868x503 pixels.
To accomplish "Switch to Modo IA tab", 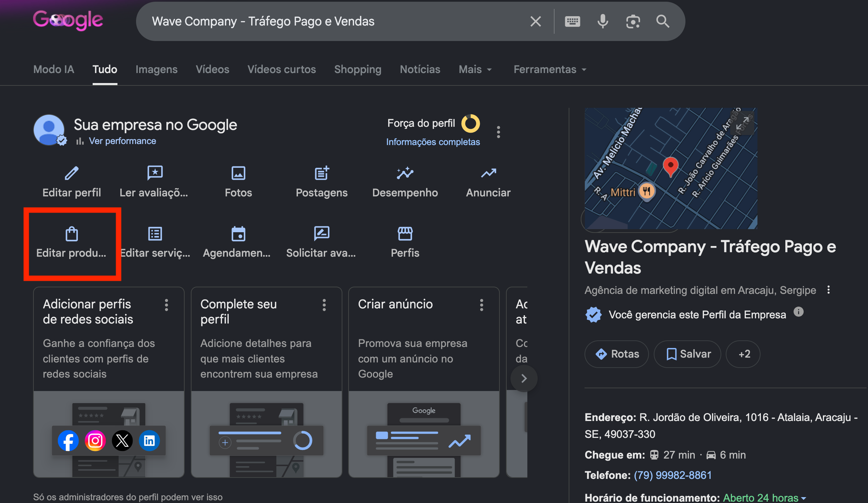I will [x=54, y=70].
